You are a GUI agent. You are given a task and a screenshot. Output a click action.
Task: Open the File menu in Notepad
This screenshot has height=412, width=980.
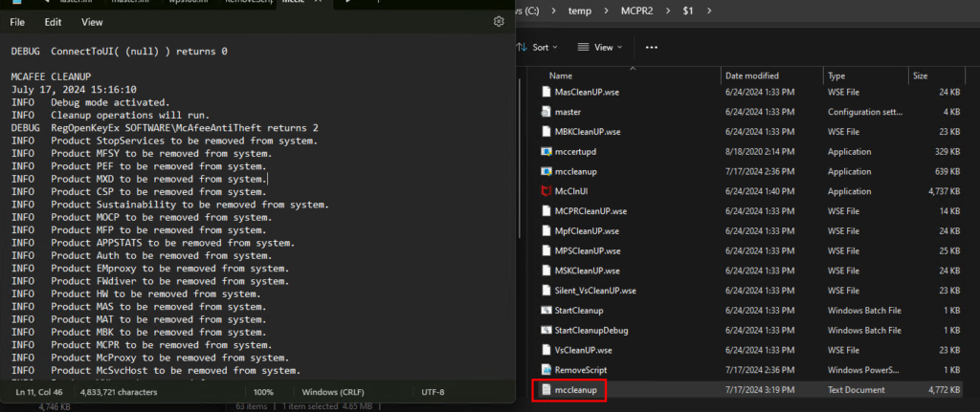pyautogui.click(x=17, y=21)
